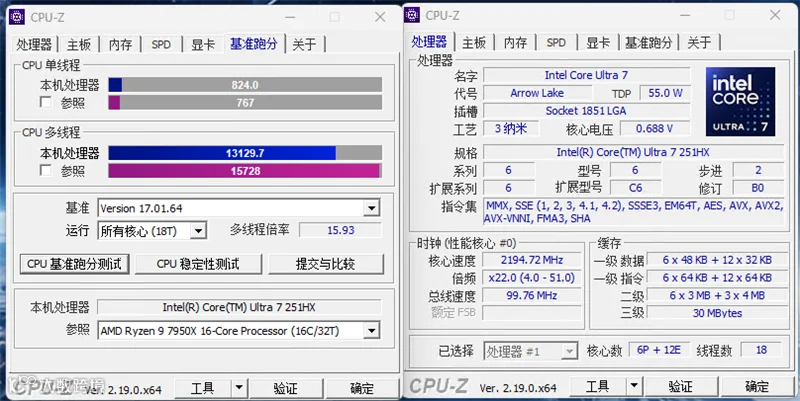Image resolution: width=800 pixels, height=401 pixels.
Task: Open 主板 tab in right window
Action: [x=474, y=42]
